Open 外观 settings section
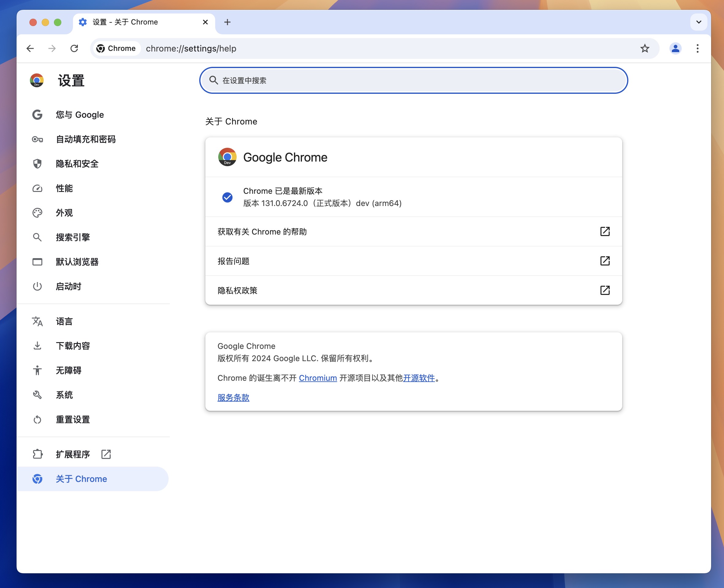This screenshot has width=724, height=588. (x=93, y=213)
